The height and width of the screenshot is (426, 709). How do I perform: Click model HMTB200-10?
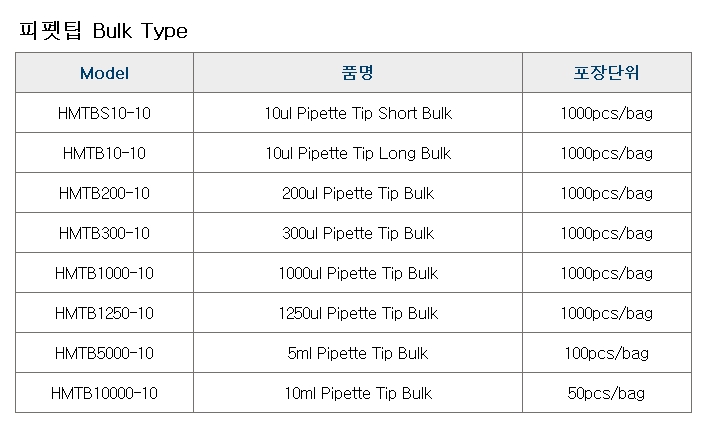(104, 193)
